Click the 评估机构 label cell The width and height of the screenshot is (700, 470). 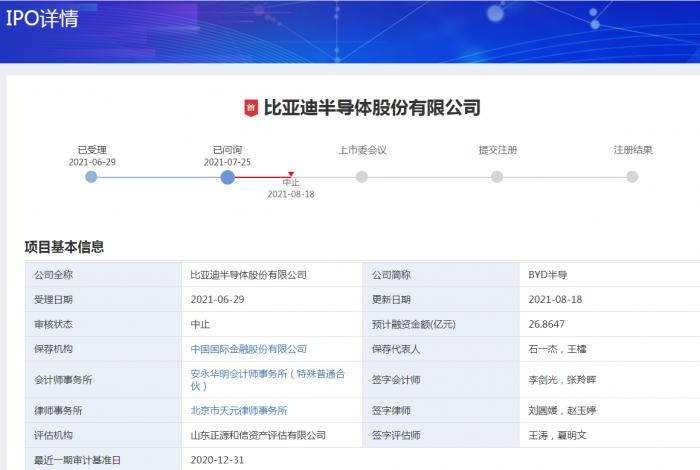click(103, 435)
